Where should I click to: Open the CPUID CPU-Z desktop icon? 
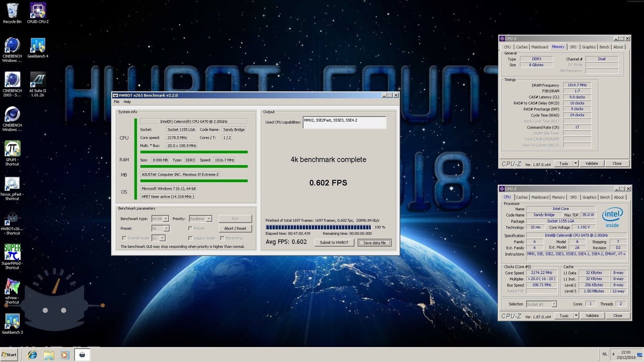[38, 13]
